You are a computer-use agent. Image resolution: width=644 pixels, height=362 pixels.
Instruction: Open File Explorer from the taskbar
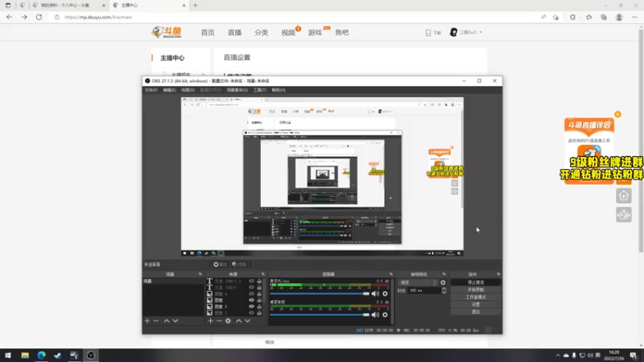25,355
